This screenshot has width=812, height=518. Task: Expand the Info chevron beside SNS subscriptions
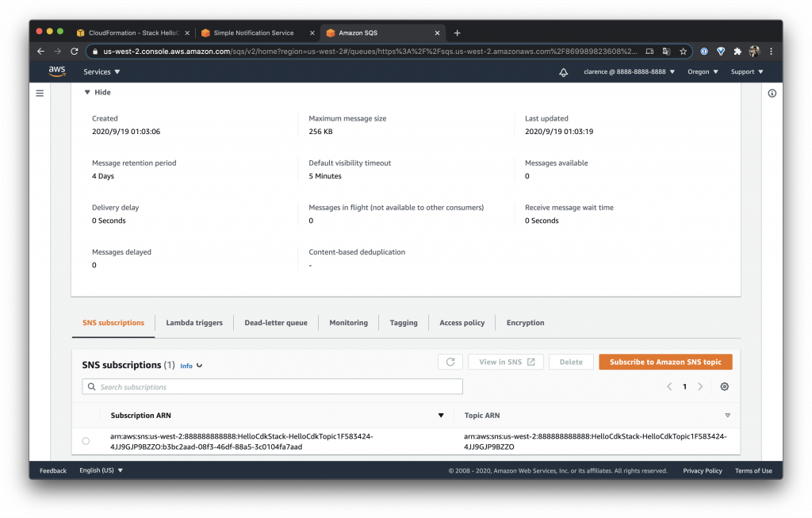pyautogui.click(x=199, y=365)
